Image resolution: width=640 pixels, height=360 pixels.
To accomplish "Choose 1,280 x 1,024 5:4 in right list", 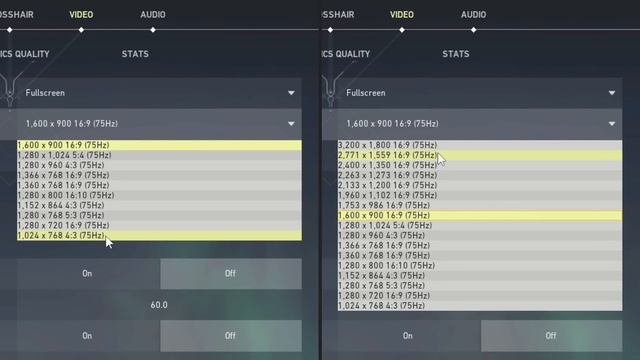I will pos(480,225).
